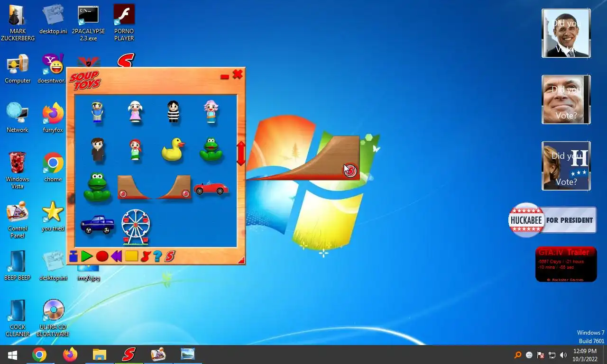Select the right-facing wooden ramp in toy box
This screenshot has height=364, width=607.
174,187
